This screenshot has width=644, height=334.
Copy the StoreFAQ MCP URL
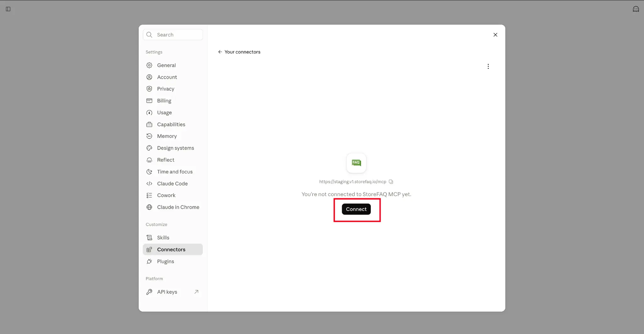391,182
